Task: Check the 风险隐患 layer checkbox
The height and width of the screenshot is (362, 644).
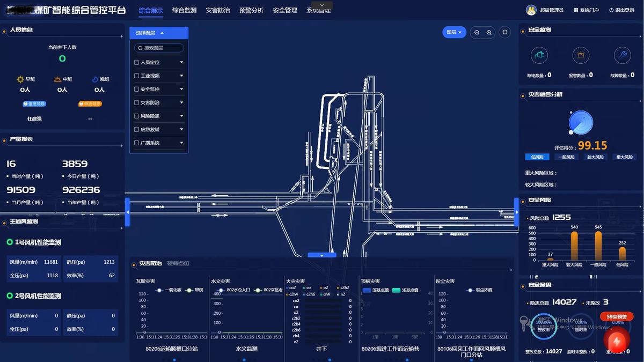Action: (x=136, y=116)
